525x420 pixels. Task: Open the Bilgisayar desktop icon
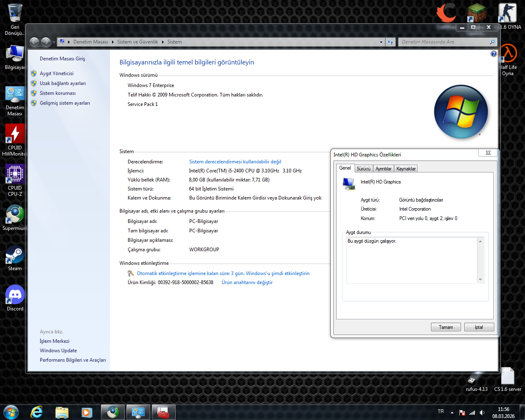coord(15,57)
